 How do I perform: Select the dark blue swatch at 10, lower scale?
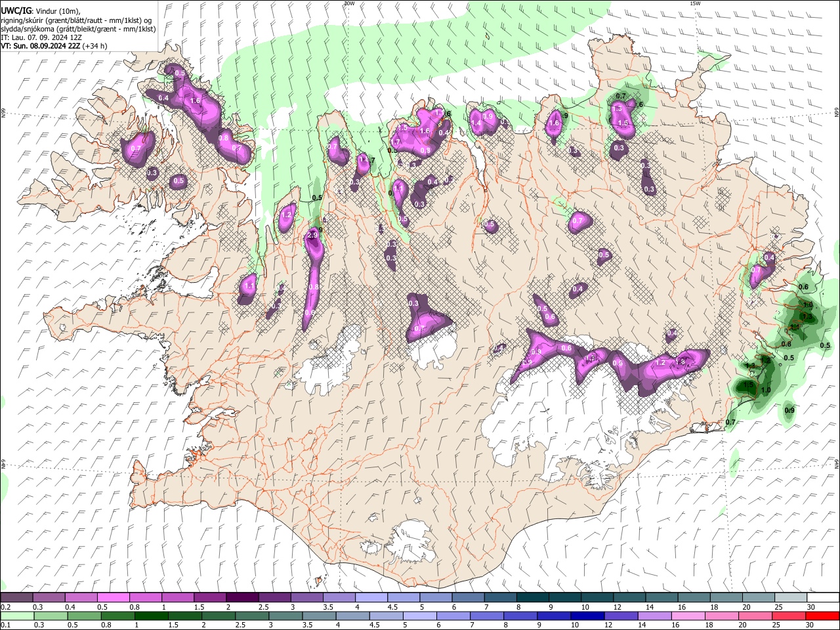[x=587, y=616]
